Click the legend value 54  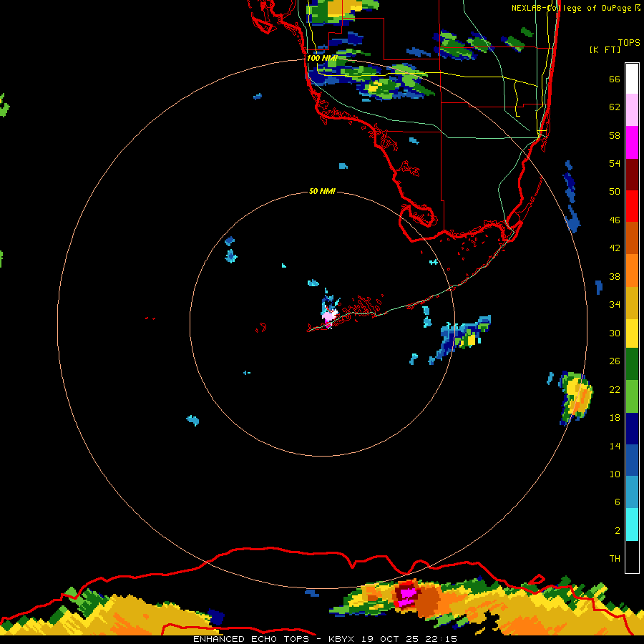615,163
